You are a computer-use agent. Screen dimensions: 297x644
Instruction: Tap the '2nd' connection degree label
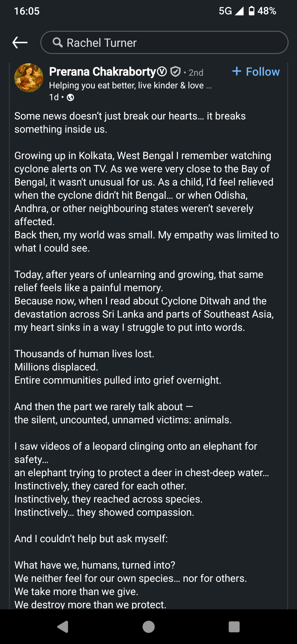tap(196, 73)
